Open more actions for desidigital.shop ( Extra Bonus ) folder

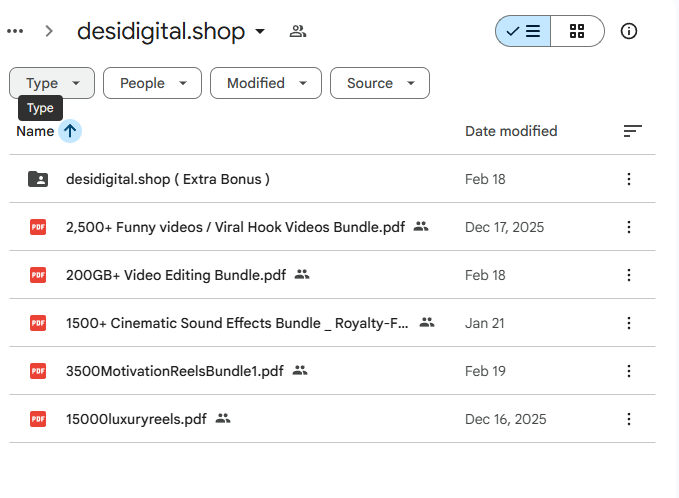[629, 179]
